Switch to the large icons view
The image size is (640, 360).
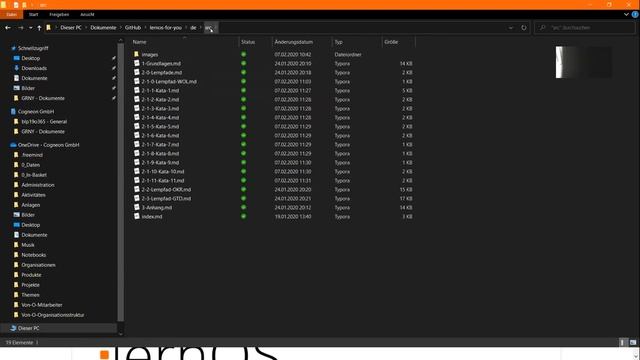[x=633, y=342]
